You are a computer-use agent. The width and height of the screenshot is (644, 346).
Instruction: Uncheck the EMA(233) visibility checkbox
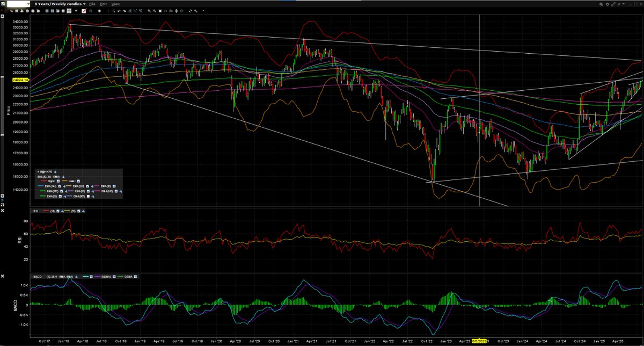tap(87, 186)
